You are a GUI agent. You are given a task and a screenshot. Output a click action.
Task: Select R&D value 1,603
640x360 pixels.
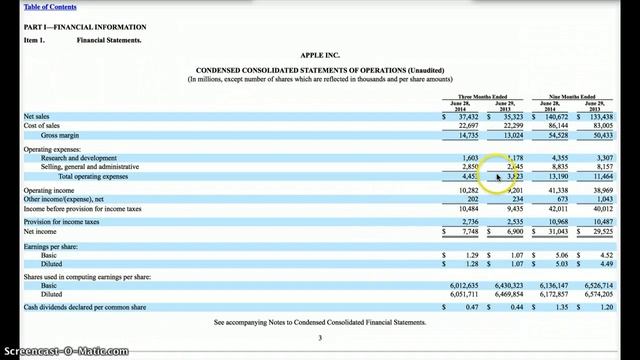[470, 158]
